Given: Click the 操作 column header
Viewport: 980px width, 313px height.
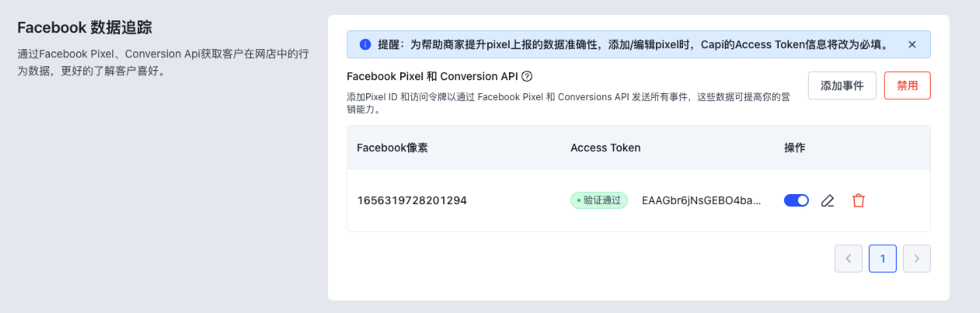Looking at the screenshot, I should [x=795, y=148].
